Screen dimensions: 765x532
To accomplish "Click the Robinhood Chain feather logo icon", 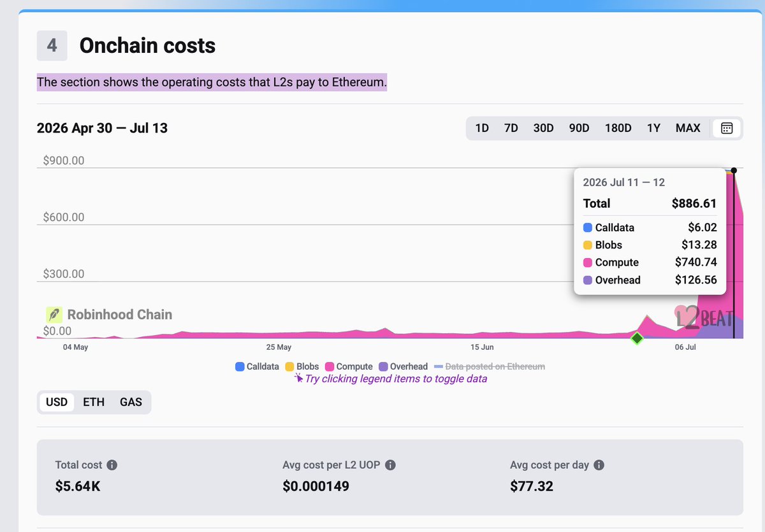I will 54,315.
